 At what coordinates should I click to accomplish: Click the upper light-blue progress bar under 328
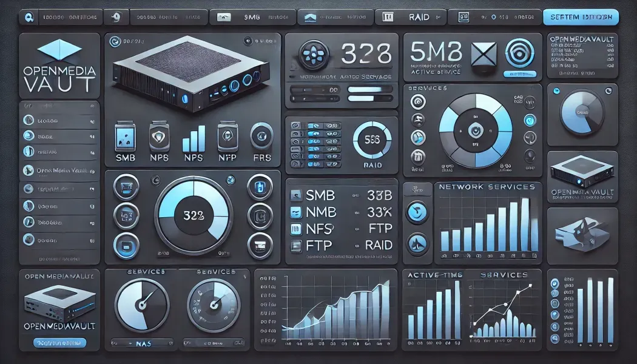point(370,89)
